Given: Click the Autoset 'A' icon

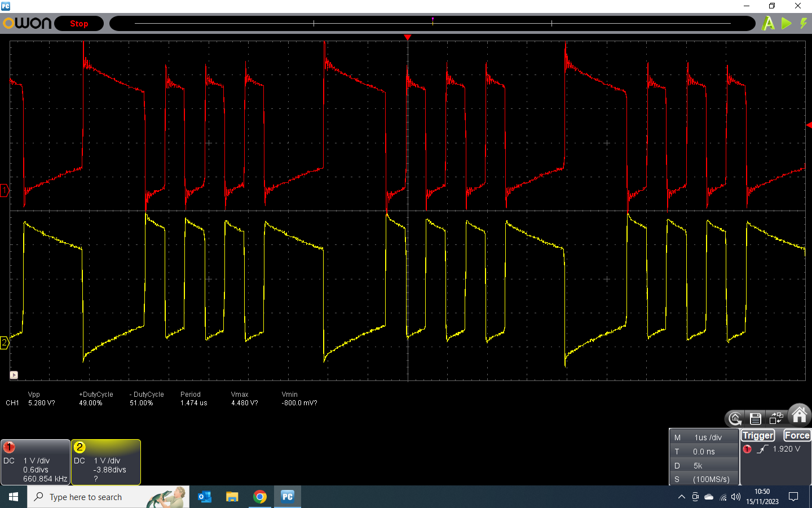Looking at the screenshot, I should (768, 23).
